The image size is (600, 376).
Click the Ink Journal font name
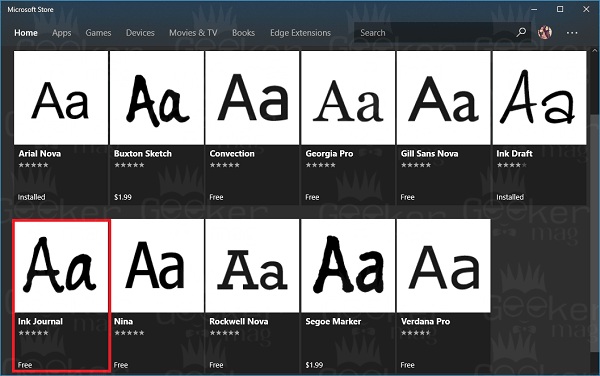click(x=40, y=322)
